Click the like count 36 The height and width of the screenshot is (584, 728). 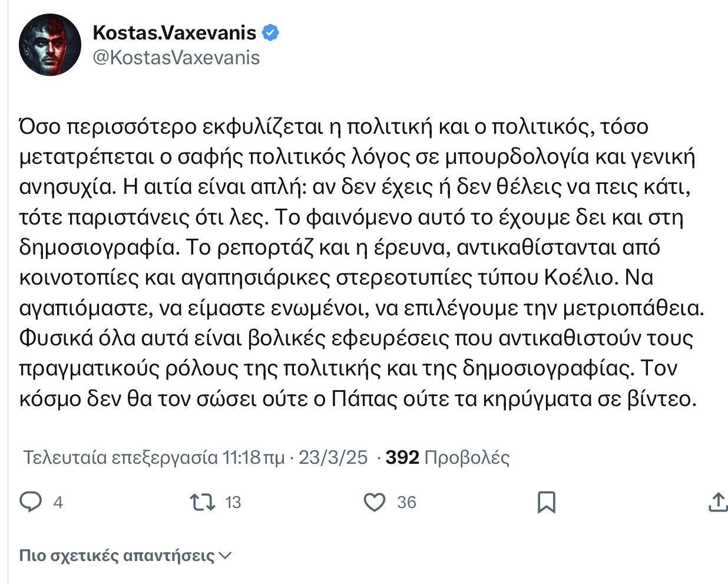(406, 503)
